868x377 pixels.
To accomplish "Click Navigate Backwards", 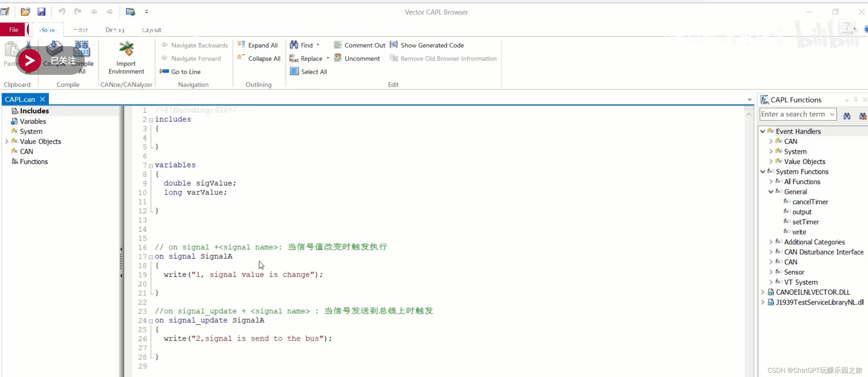I will click(x=194, y=45).
